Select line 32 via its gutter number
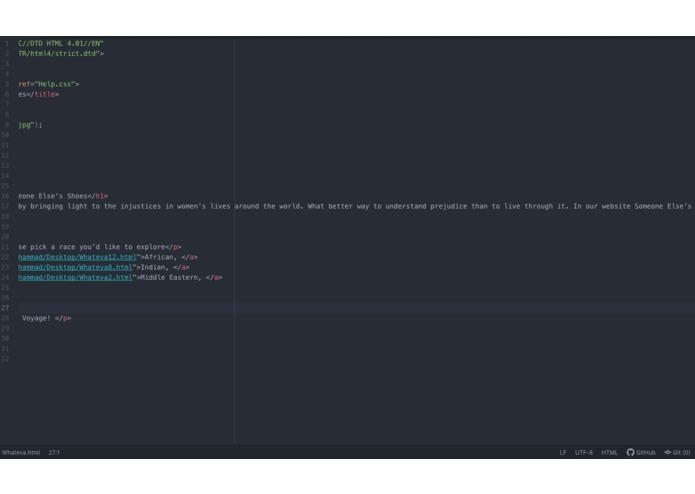695x494 pixels. (x=5, y=359)
